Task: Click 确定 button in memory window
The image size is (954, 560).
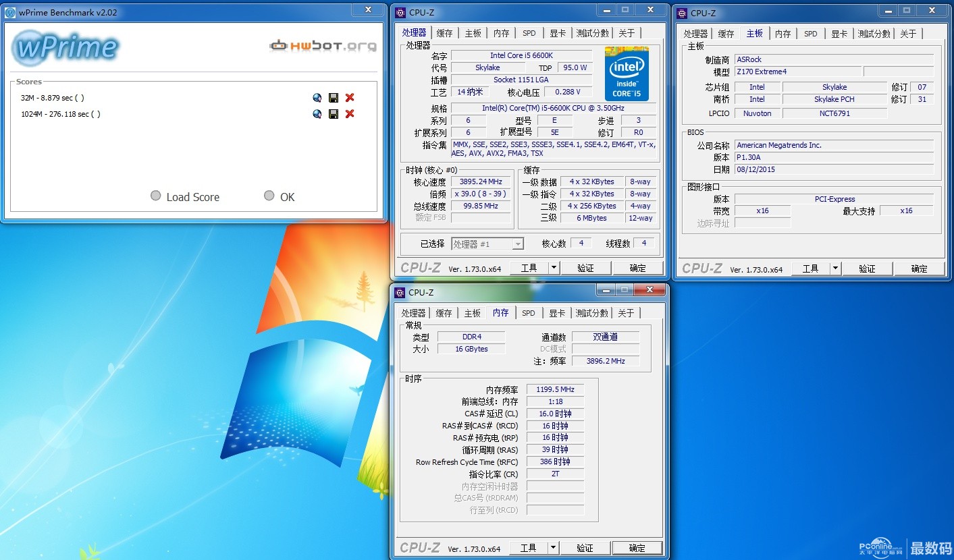Action: [637, 548]
